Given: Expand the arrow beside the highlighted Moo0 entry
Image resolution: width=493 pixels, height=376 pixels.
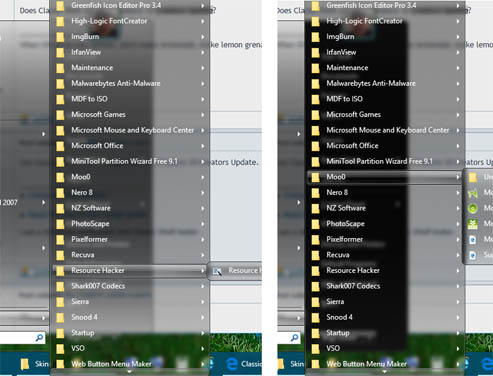Looking at the screenshot, I should 458,177.
